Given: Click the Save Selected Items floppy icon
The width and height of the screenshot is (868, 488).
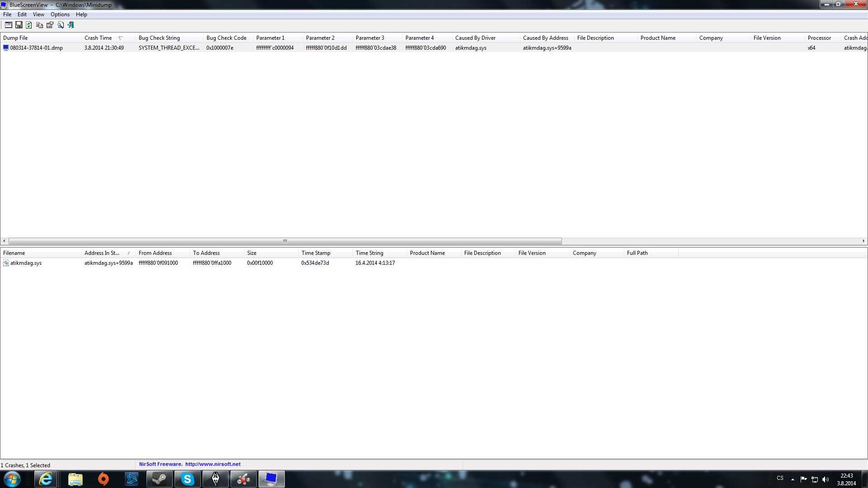Looking at the screenshot, I should click(x=19, y=25).
